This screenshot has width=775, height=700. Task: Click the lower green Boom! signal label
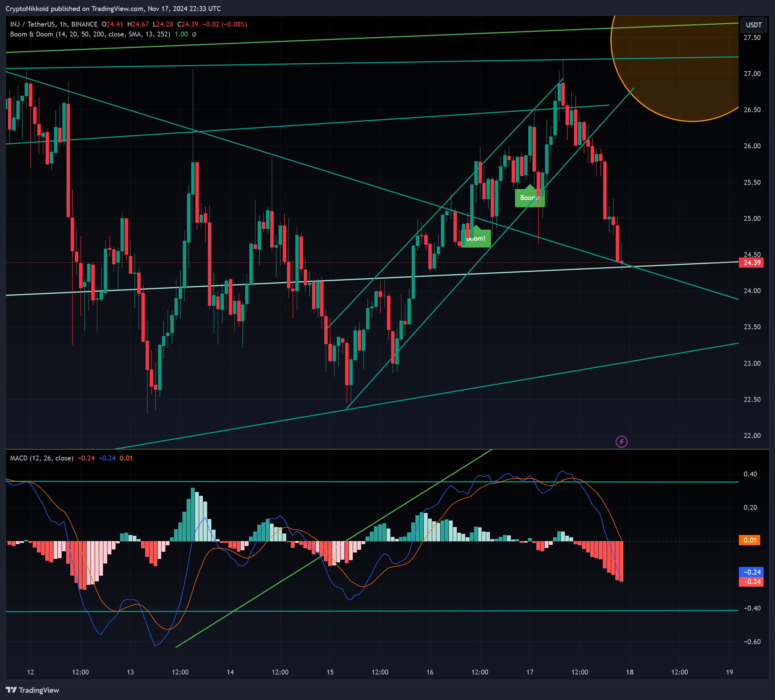pos(476,237)
